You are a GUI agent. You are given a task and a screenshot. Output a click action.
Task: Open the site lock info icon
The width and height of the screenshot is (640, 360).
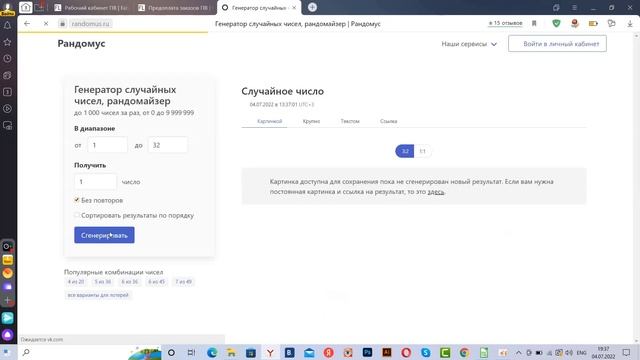[x=62, y=24]
